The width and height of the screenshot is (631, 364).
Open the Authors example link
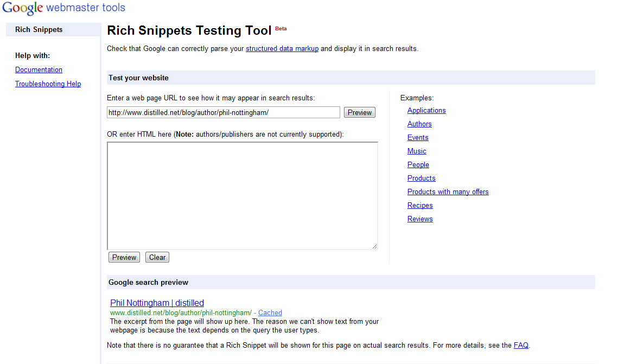[419, 124]
